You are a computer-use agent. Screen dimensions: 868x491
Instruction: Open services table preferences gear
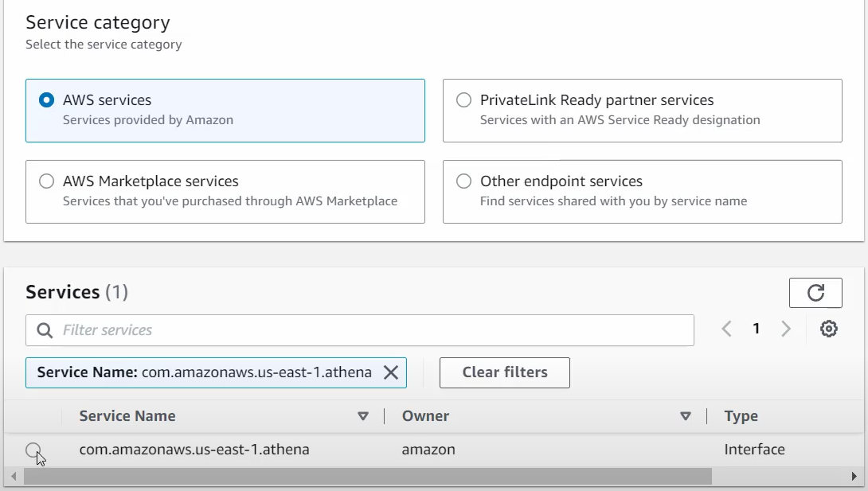click(829, 329)
